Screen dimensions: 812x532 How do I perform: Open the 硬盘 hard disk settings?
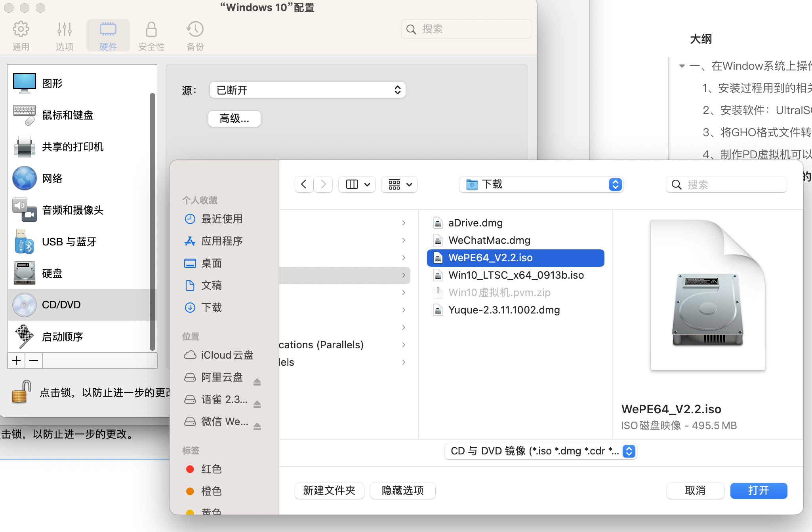click(x=52, y=274)
